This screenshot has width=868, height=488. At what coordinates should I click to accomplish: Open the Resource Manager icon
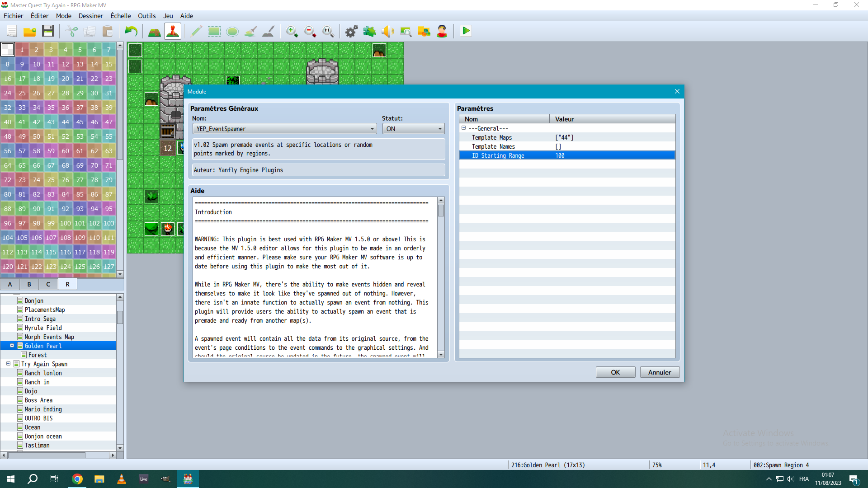[424, 31]
